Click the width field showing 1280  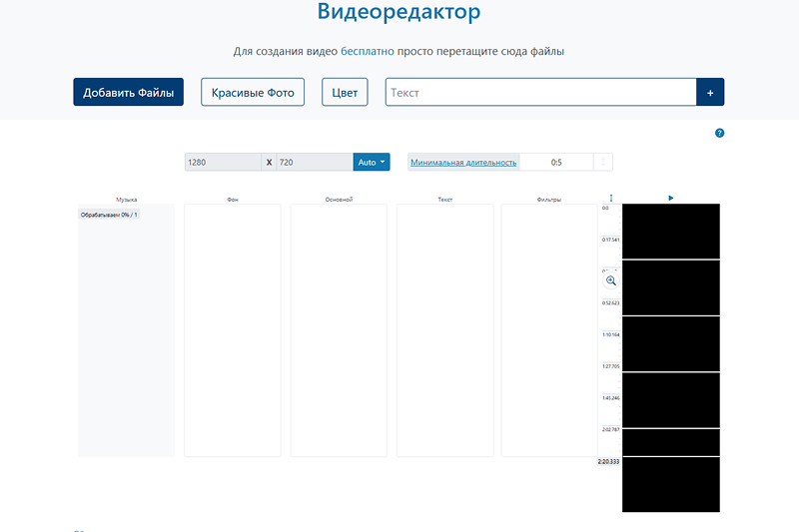click(x=223, y=162)
